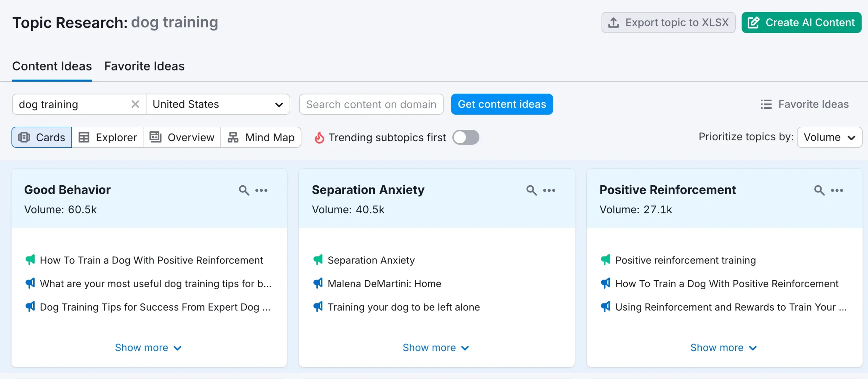Click Create AI Content button

[801, 23]
